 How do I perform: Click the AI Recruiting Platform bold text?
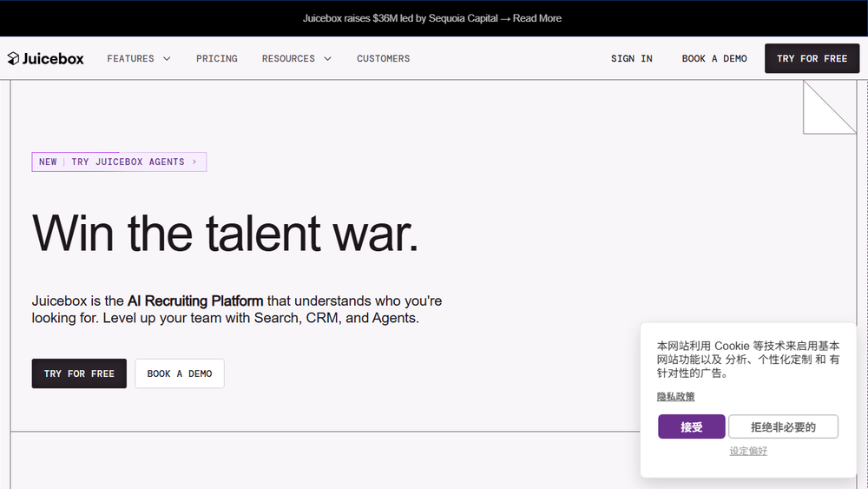click(x=195, y=301)
